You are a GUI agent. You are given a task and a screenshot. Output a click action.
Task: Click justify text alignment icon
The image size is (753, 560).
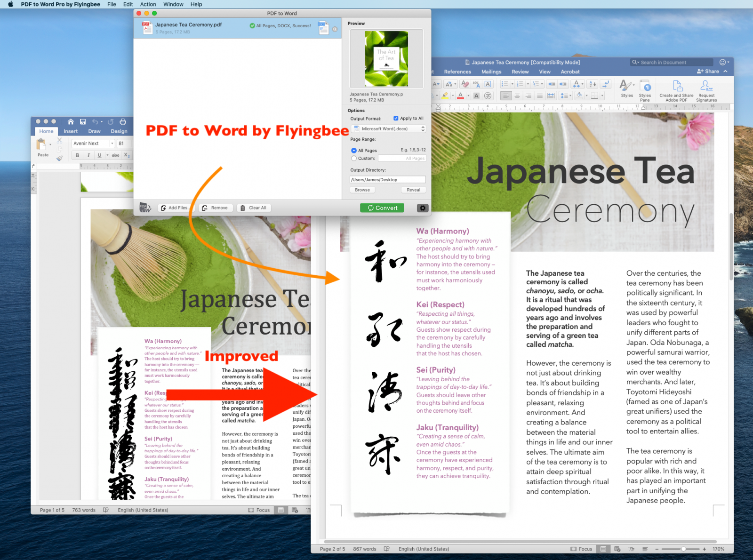coord(540,96)
